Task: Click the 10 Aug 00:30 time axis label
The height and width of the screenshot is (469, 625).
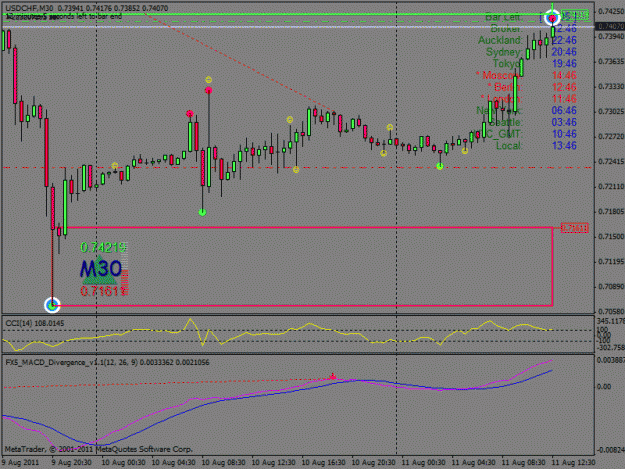Action: pos(123,463)
